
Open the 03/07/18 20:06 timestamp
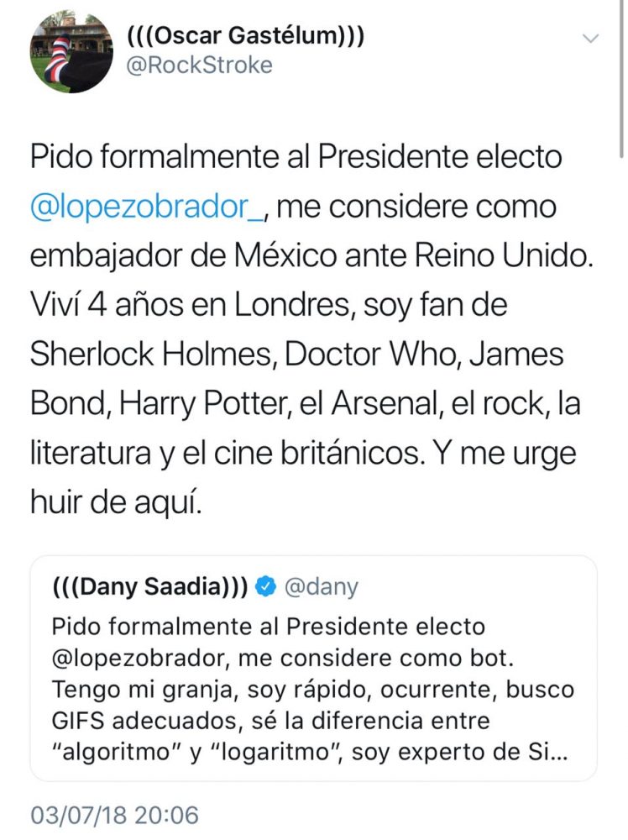(113, 816)
